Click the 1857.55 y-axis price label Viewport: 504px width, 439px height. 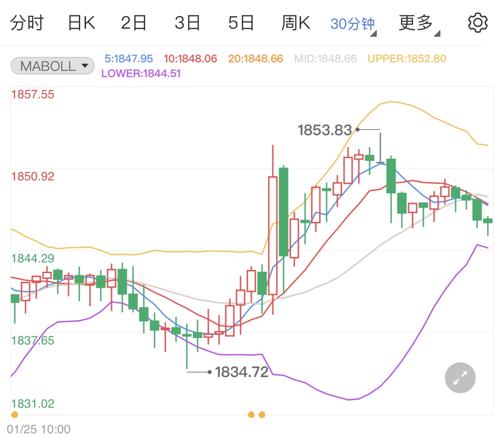(33, 95)
